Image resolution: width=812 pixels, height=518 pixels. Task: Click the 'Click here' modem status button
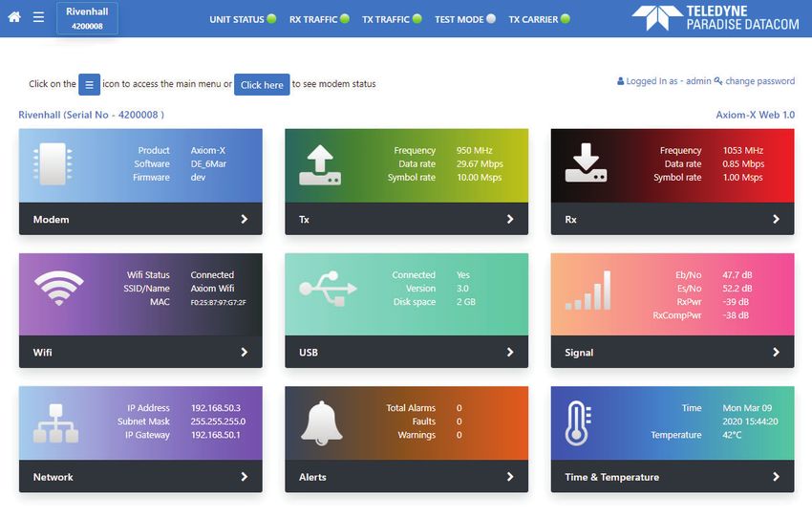point(262,84)
